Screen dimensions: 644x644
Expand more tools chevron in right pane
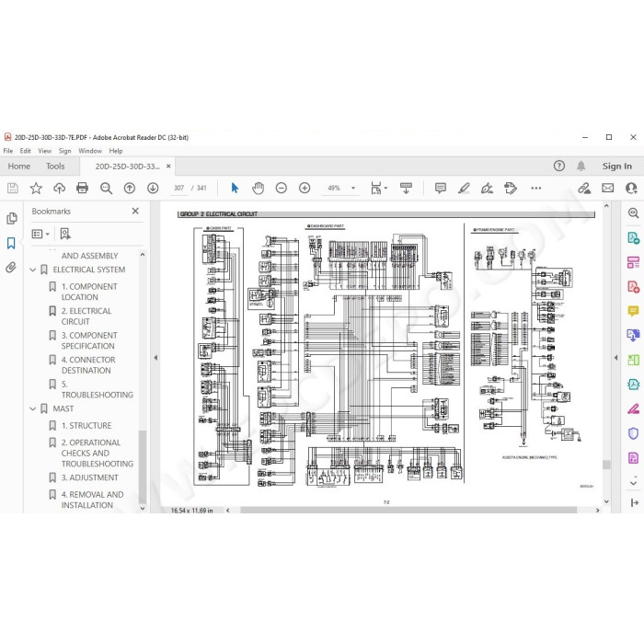633,483
